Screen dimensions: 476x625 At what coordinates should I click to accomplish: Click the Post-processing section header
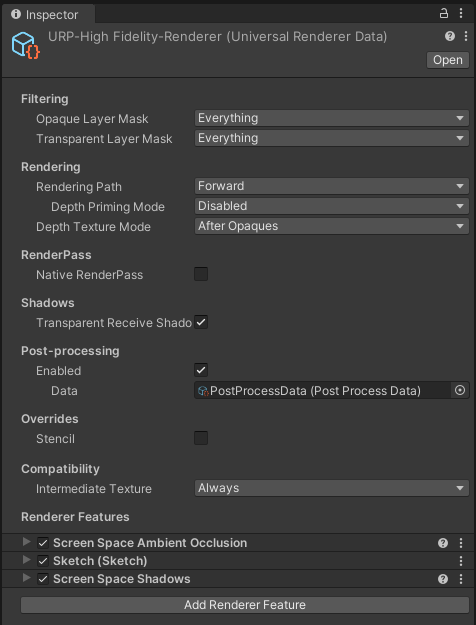[70, 351]
